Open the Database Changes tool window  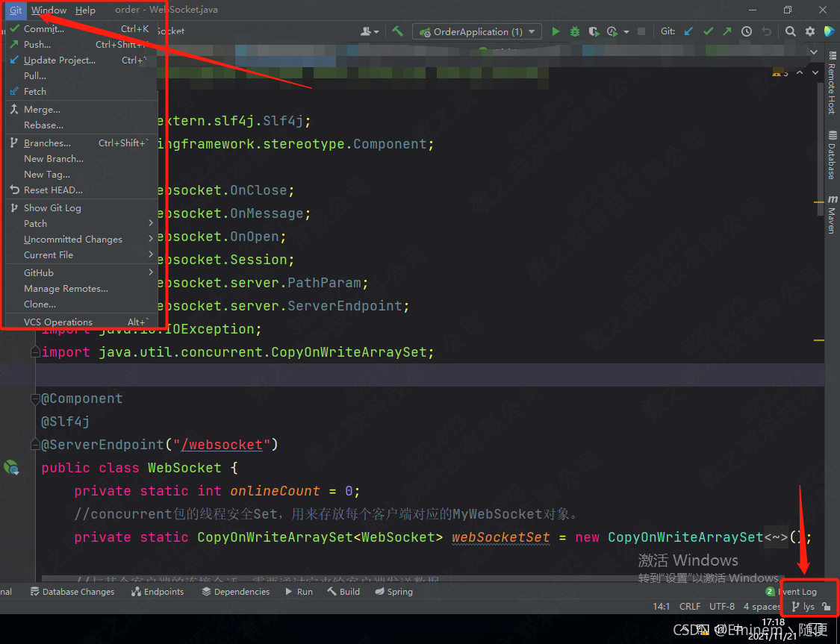72,592
